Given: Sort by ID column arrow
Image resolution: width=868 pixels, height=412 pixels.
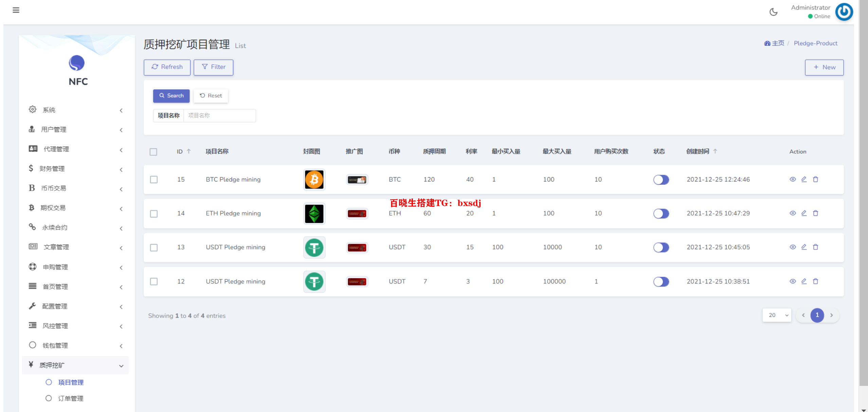Looking at the screenshot, I should pyautogui.click(x=189, y=151).
